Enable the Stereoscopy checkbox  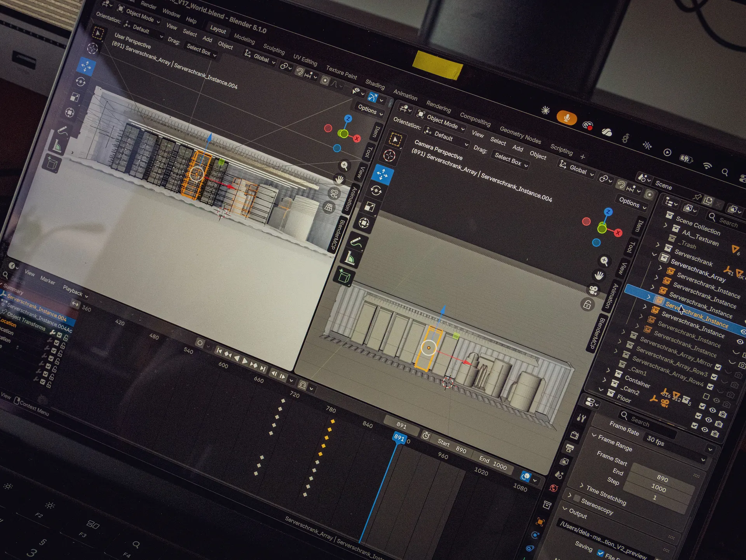point(577,498)
